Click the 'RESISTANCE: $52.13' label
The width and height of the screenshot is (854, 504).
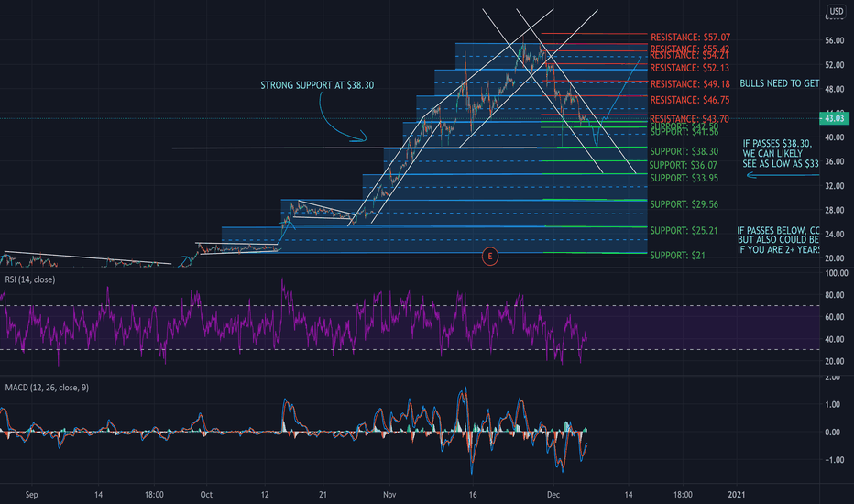click(689, 68)
